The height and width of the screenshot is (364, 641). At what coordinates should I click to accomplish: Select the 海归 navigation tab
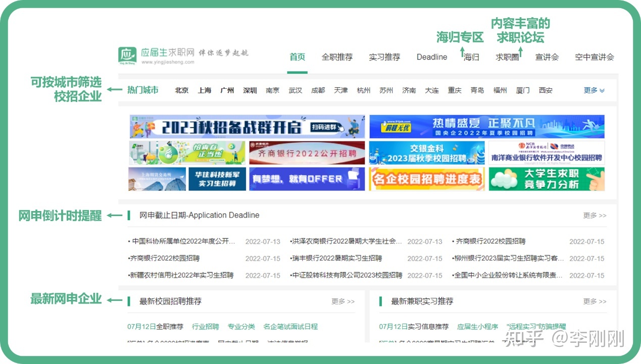pyautogui.click(x=471, y=57)
